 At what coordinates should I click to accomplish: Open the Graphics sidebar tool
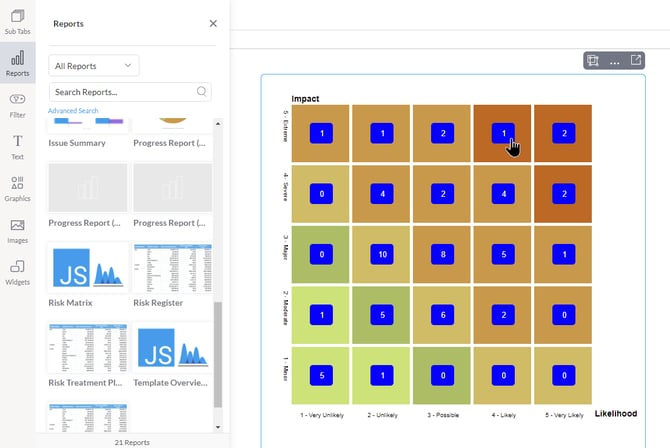click(x=17, y=187)
